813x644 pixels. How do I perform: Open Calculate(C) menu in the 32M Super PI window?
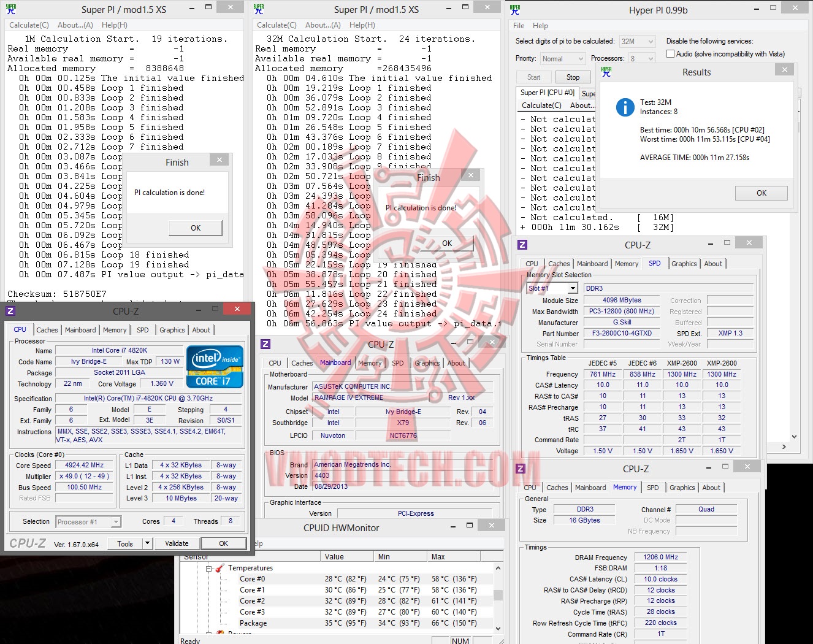277,25
